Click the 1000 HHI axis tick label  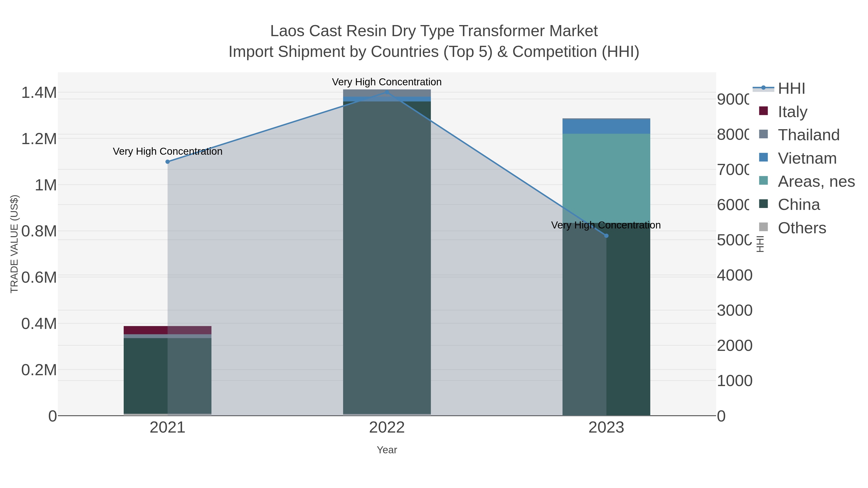[735, 381]
